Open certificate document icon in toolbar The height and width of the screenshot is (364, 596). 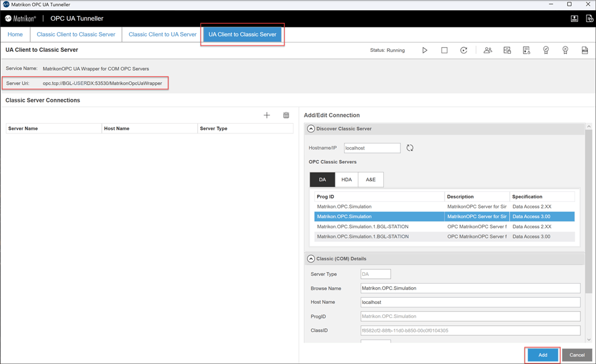tap(526, 50)
